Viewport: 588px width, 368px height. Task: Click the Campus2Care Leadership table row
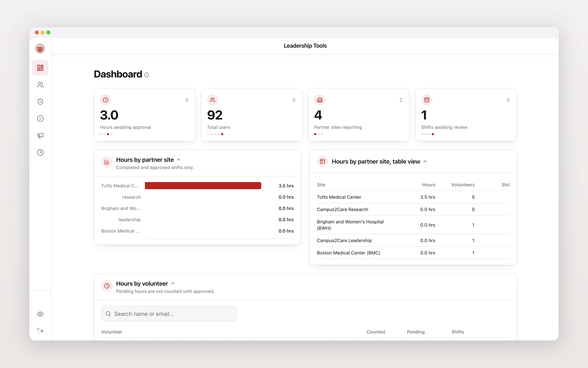coord(413,240)
